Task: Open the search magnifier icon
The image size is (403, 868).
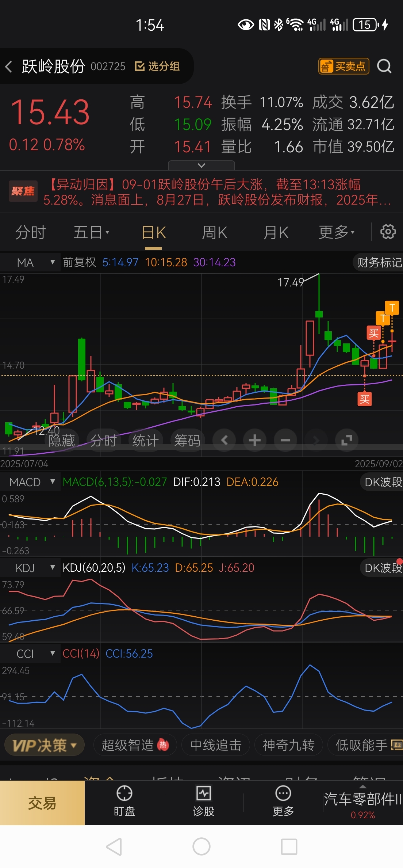Action: click(384, 66)
